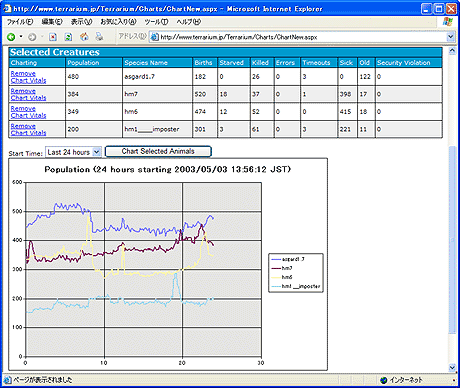Image resolution: width=460 pixels, height=388 pixels.
Task: Click the Home icon in toolbar
Action: (x=84, y=37)
